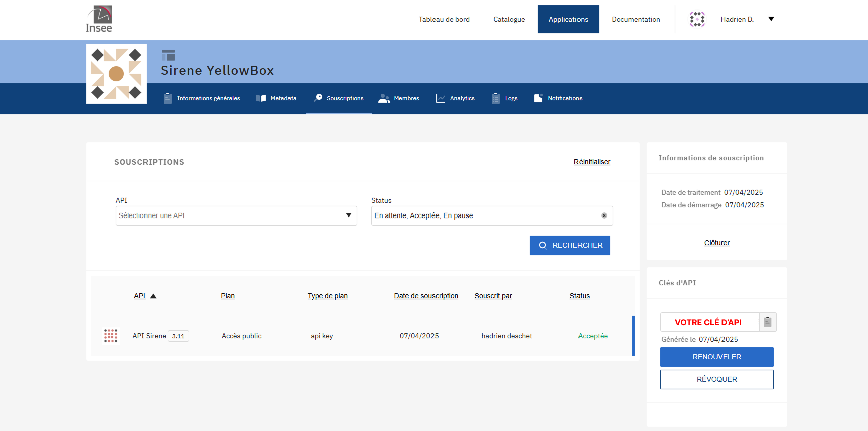Viewport: 868px width, 431px height.
Task: Navigate to the Catalogue menu
Action: (x=509, y=19)
